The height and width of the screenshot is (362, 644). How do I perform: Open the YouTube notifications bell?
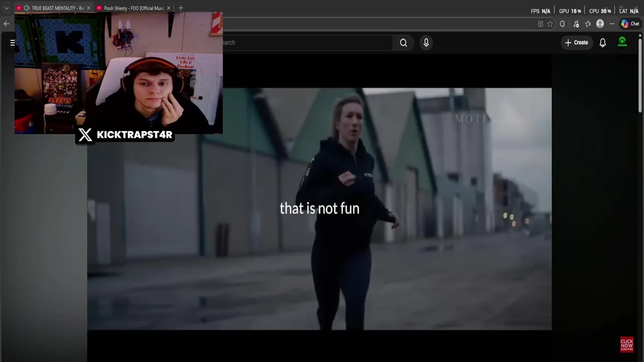[x=602, y=43]
